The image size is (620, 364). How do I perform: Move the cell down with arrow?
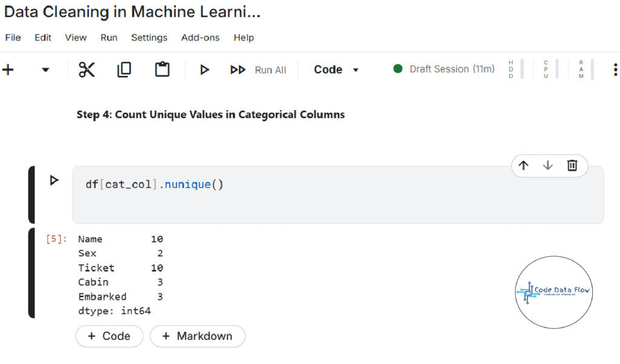click(548, 166)
